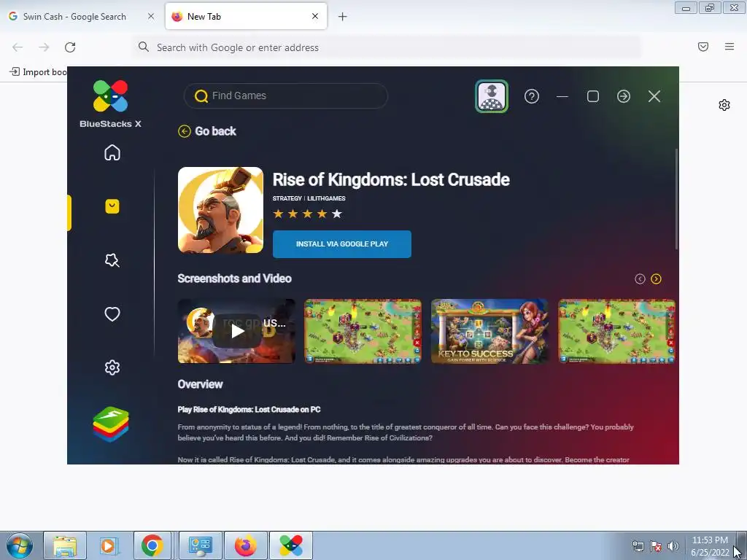Screen dimensions: 747x560
Task: Click Screenshots and Video heading
Action: pyautogui.click(x=234, y=279)
